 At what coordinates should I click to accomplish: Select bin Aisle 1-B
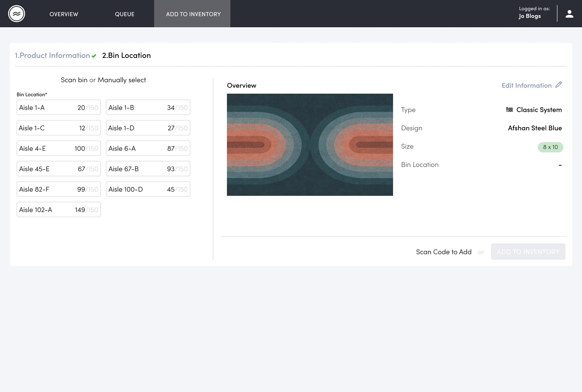point(148,108)
